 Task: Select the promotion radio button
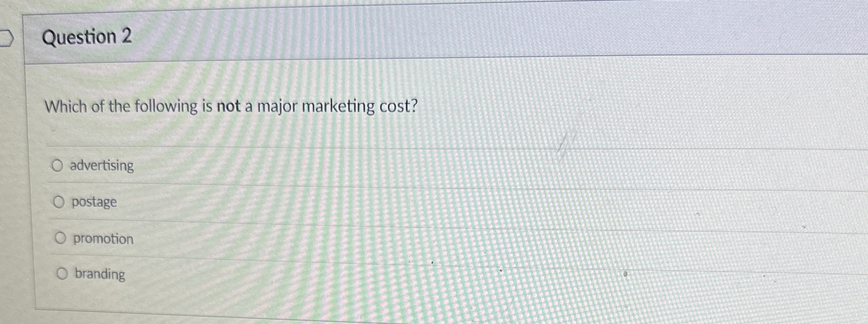[x=60, y=239]
